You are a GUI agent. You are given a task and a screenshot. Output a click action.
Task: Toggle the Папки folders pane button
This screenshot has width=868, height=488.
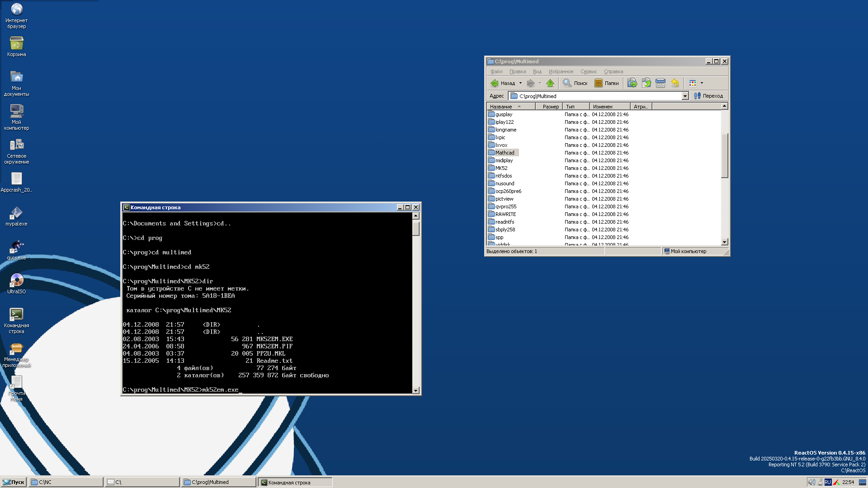607,83
